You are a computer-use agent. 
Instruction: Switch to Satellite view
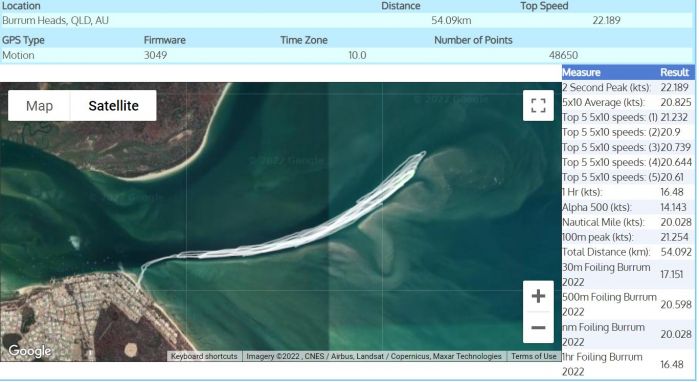[x=113, y=106]
